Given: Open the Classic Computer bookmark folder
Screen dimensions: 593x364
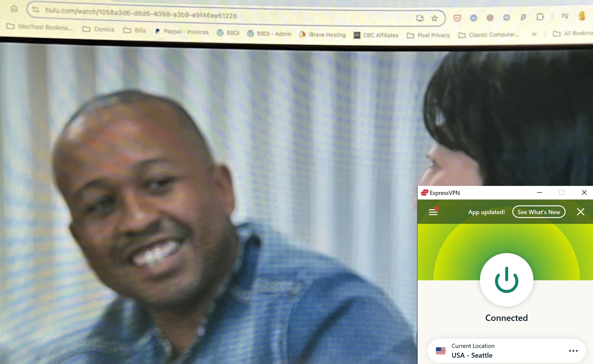Looking at the screenshot, I should (489, 35).
